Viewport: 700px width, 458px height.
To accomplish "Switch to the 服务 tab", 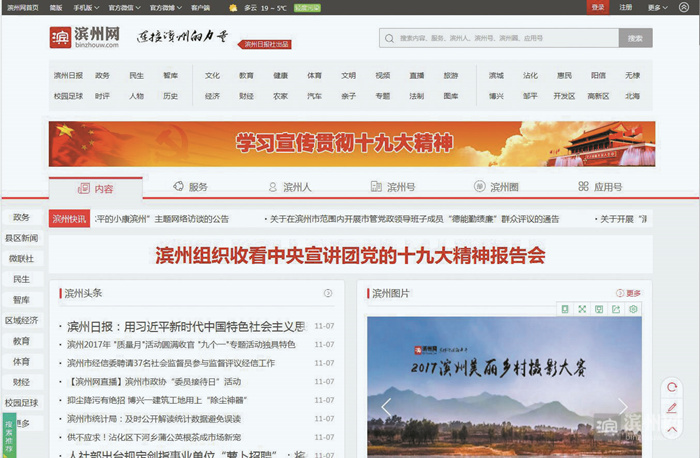I will coord(191,187).
